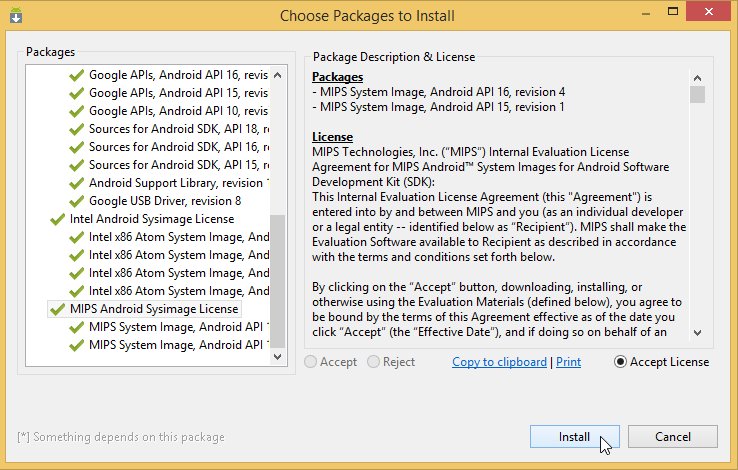Image resolution: width=738 pixels, height=470 pixels.
Task: Click the Packages list scrollbar thumb
Action: point(278,282)
